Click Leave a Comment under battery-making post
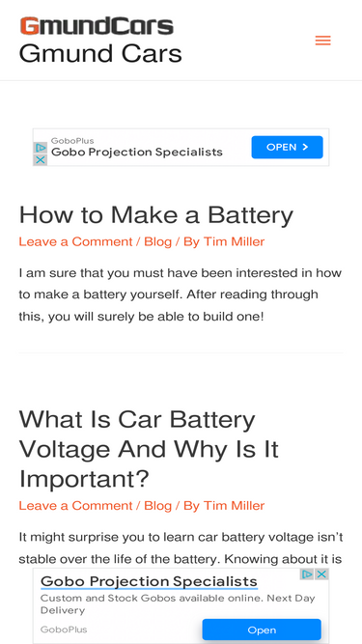The width and height of the screenshot is (362, 644). (x=75, y=241)
